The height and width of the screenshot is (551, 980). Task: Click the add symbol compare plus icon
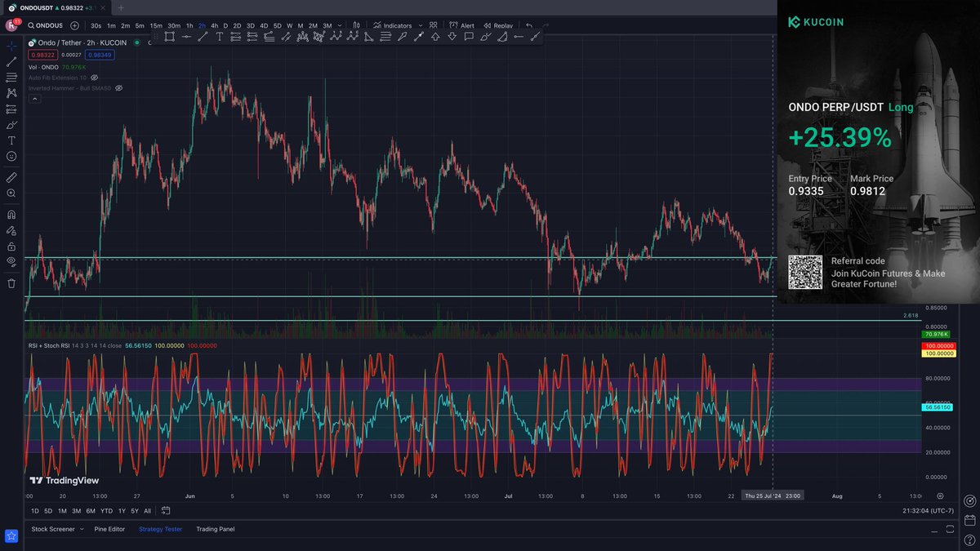75,25
